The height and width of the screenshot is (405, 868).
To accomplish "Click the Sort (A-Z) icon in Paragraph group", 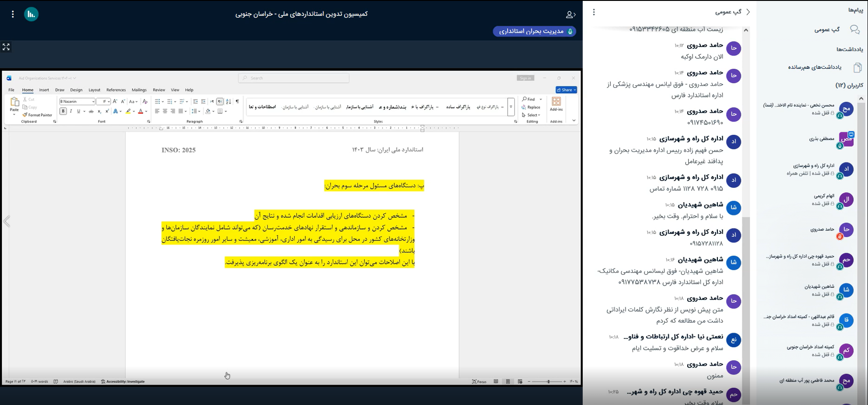I will point(228,101).
